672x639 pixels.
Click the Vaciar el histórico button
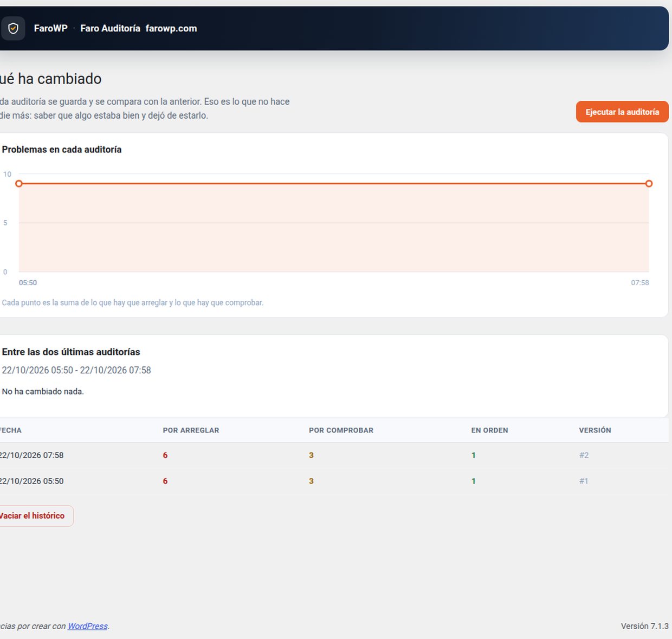tap(33, 515)
